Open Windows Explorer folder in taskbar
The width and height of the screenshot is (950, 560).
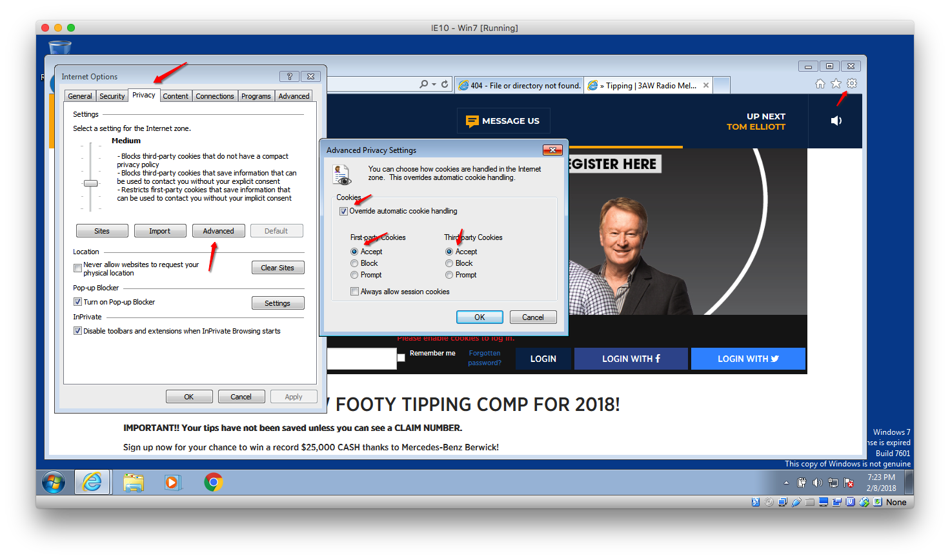[134, 482]
